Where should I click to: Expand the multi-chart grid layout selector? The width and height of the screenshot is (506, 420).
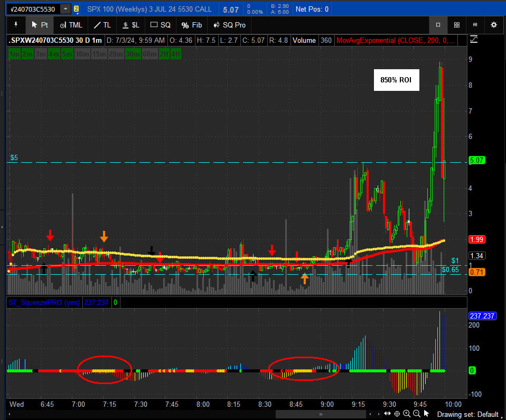click(x=456, y=25)
